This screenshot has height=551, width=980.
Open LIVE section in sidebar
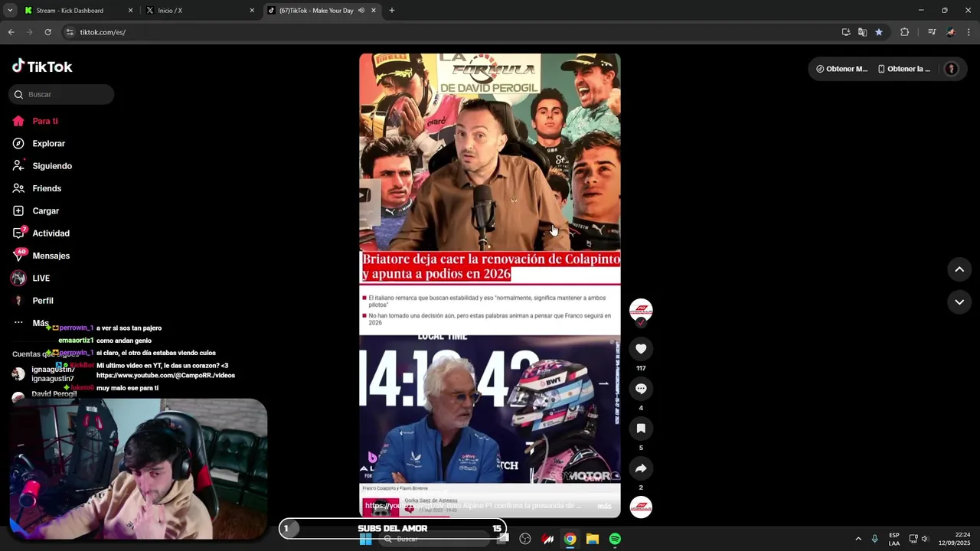[31, 278]
